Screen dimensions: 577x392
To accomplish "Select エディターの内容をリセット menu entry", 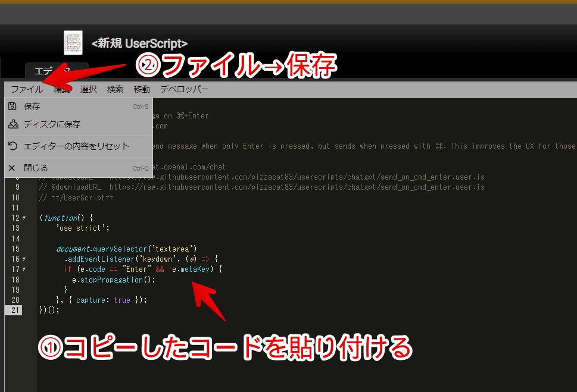I will pos(79,146).
